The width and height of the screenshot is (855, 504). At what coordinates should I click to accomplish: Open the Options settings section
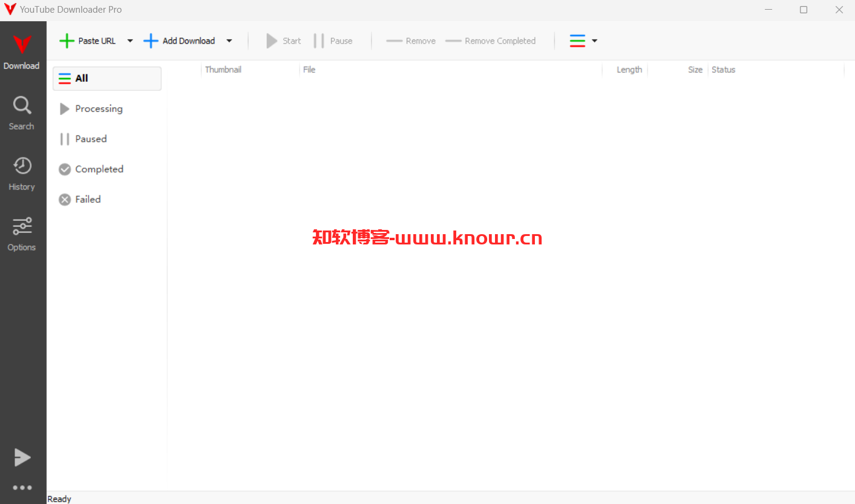[22, 234]
